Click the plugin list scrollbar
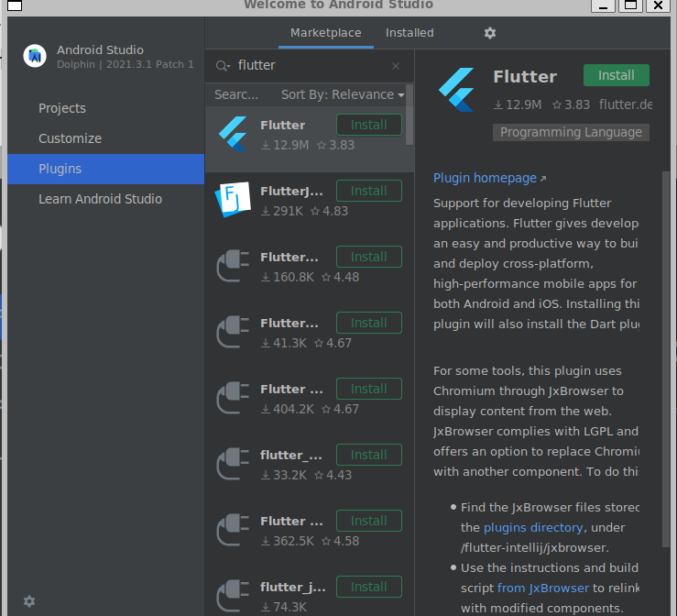The image size is (677, 616). pos(409,115)
